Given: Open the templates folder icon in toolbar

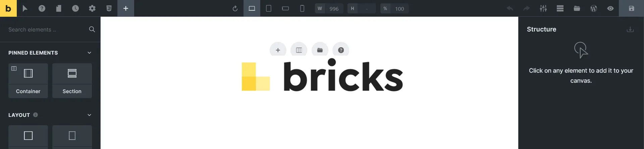Looking at the screenshot, I should (x=577, y=8).
